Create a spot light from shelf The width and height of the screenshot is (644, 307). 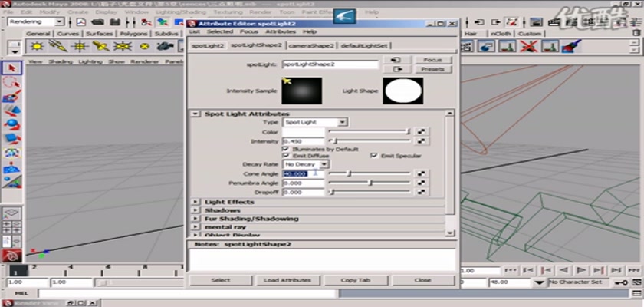pyautogui.click(x=101, y=46)
